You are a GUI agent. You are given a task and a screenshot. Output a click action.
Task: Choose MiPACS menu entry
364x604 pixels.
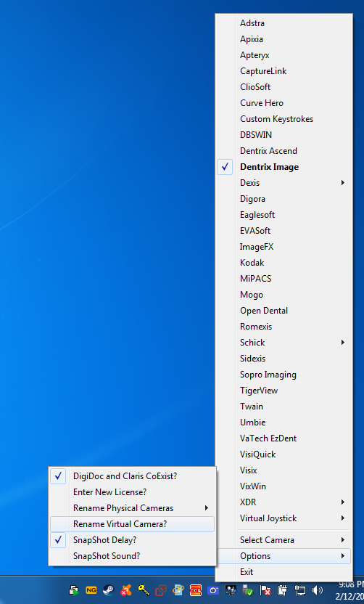pyautogui.click(x=284, y=279)
